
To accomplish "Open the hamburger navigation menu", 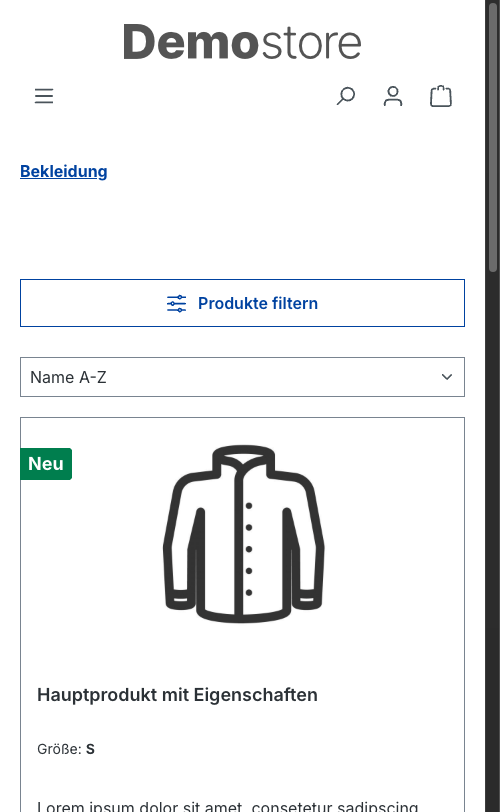I will tap(44, 96).
